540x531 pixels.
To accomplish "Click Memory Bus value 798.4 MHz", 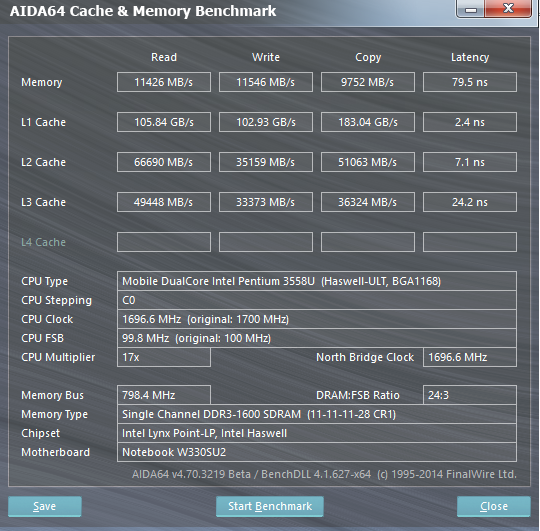I will point(164,395).
